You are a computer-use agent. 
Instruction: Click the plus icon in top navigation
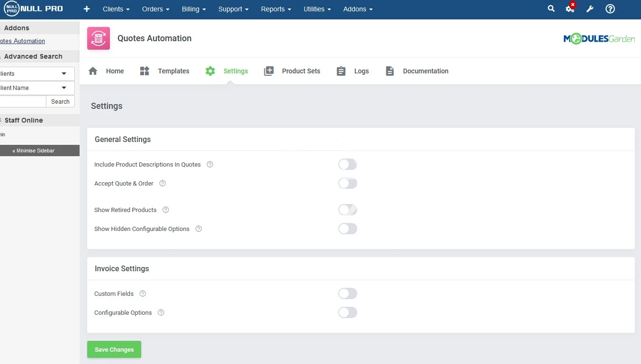point(87,9)
